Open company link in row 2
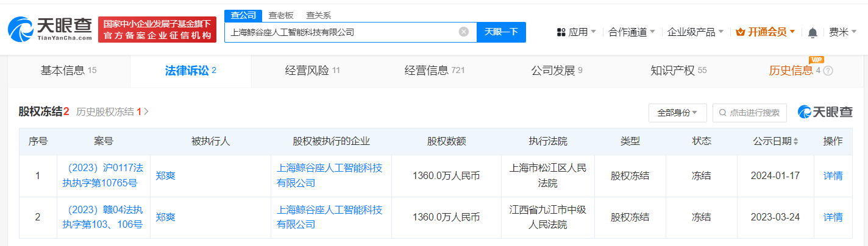 [x=330, y=217]
